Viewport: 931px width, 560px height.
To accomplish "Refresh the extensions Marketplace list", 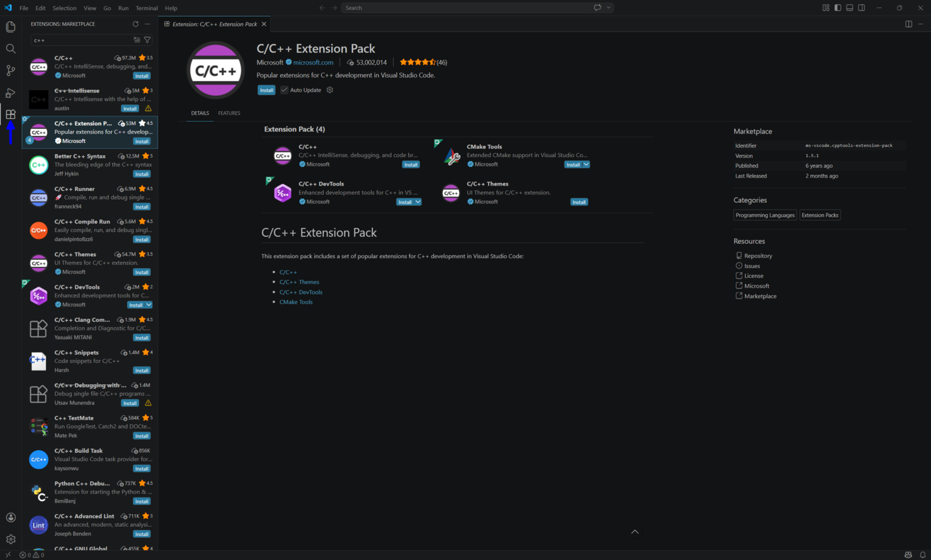I will pyautogui.click(x=135, y=23).
